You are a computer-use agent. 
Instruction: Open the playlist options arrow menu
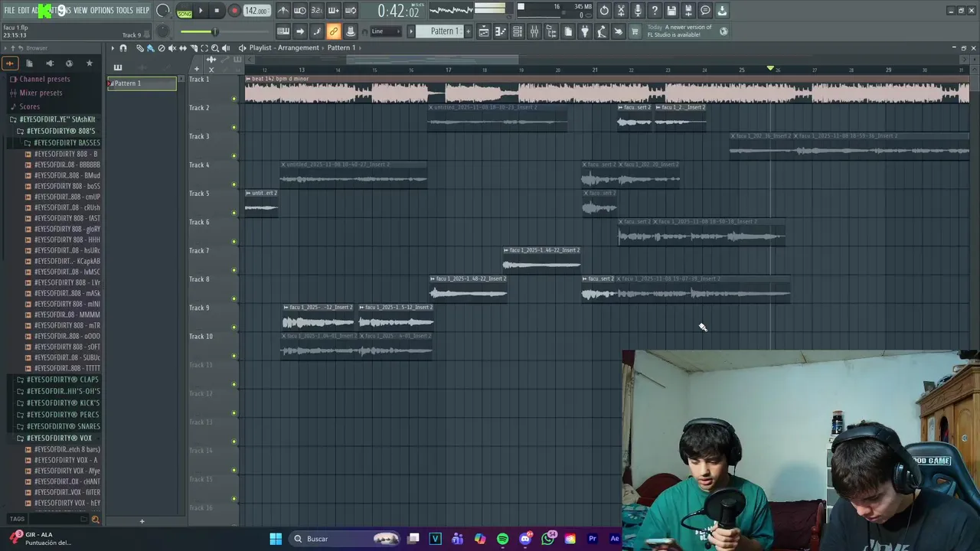(x=113, y=47)
